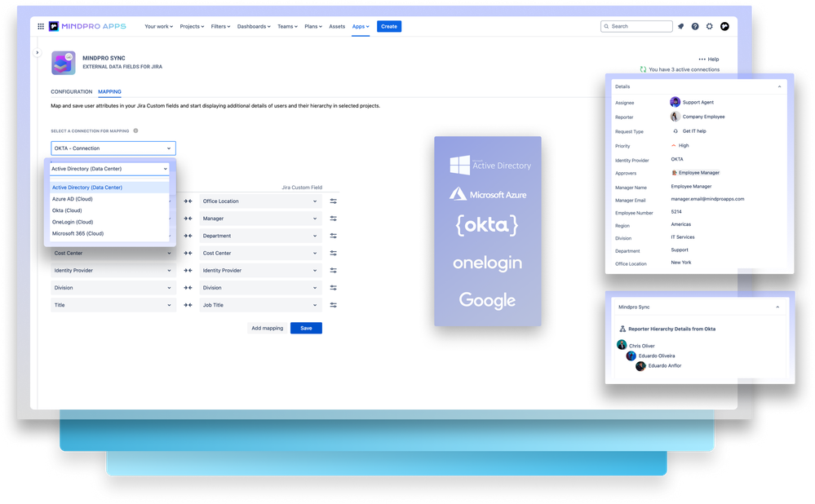Viewport: 815px width, 504px height.
Task: Click the Company Employee reporter avatar
Action: pos(675,117)
